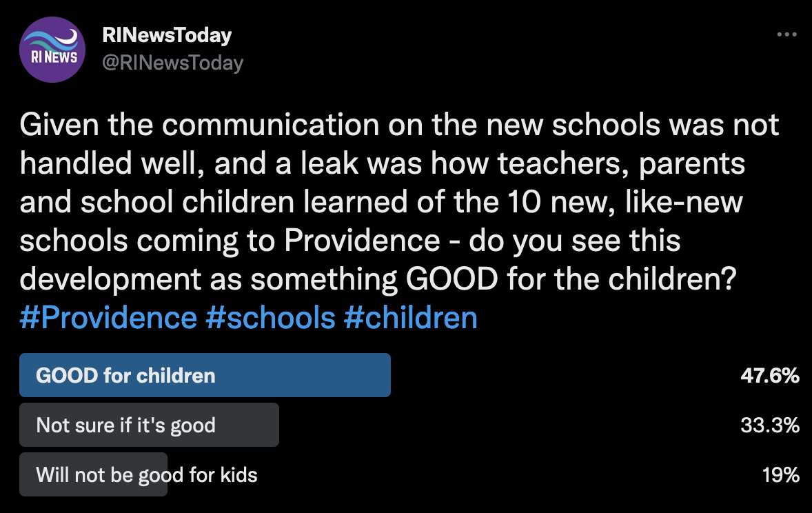The height and width of the screenshot is (513, 812).
Task: Open the #schools hashtag
Action: point(270,318)
